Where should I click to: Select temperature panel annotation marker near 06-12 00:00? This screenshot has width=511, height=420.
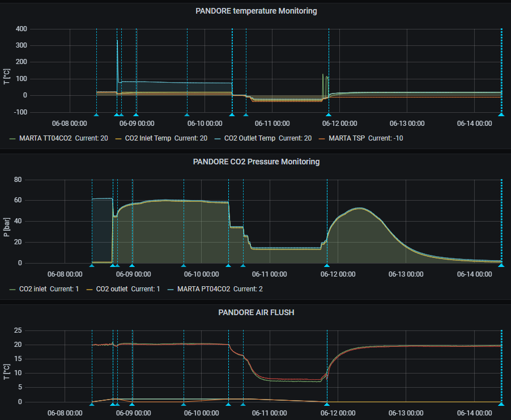tap(329, 114)
